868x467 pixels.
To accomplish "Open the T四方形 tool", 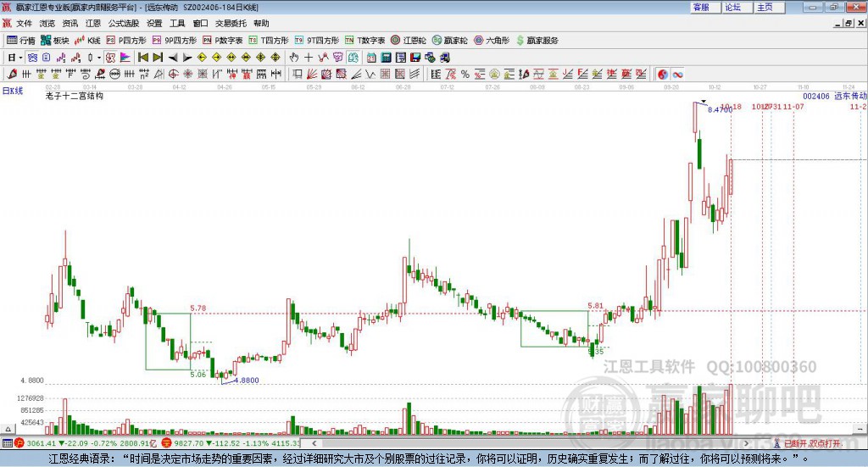I will (269, 41).
